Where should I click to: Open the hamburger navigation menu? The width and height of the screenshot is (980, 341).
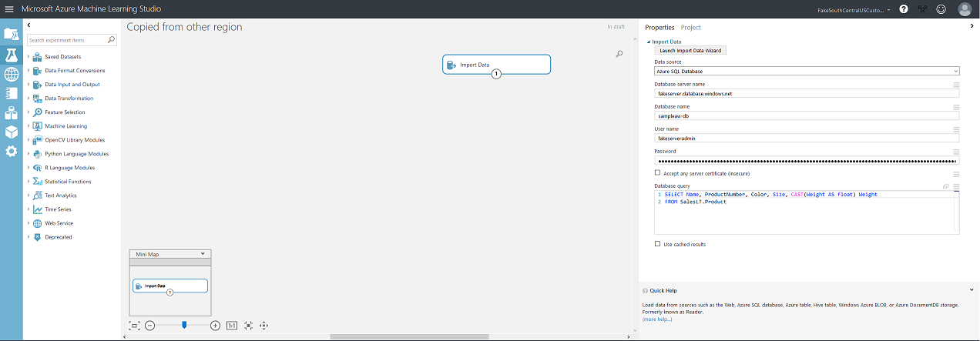[9, 8]
